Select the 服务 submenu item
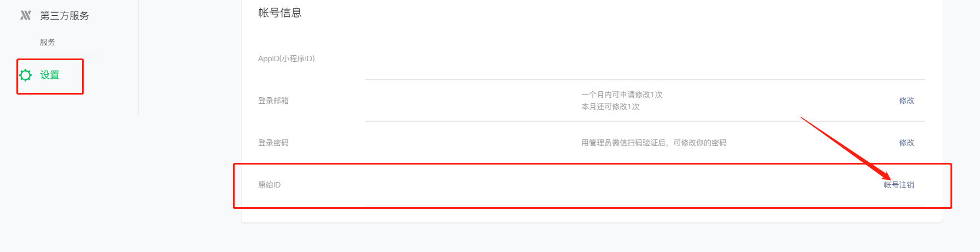 click(48, 42)
